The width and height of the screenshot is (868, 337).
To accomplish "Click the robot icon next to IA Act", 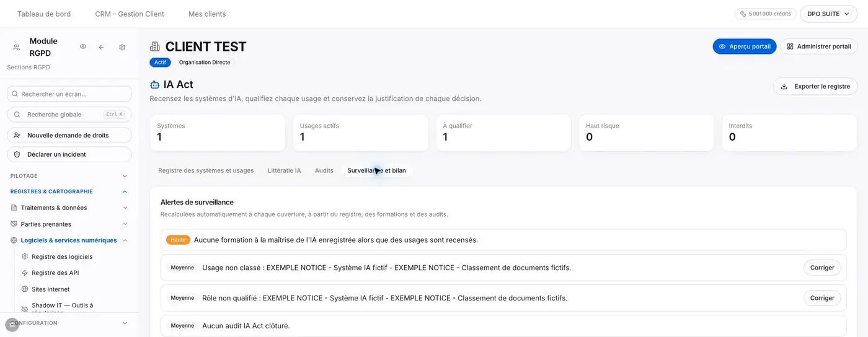I will [x=154, y=85].
